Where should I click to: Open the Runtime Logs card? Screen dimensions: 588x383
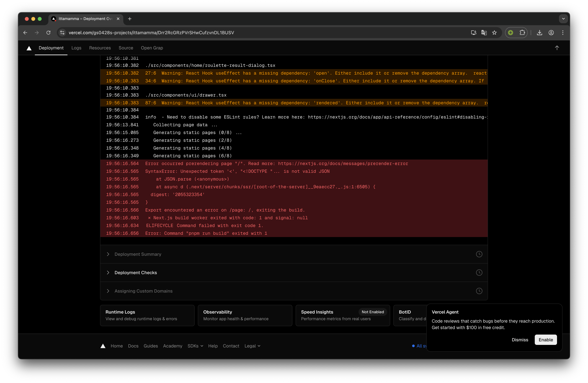[x=147, y=315]
